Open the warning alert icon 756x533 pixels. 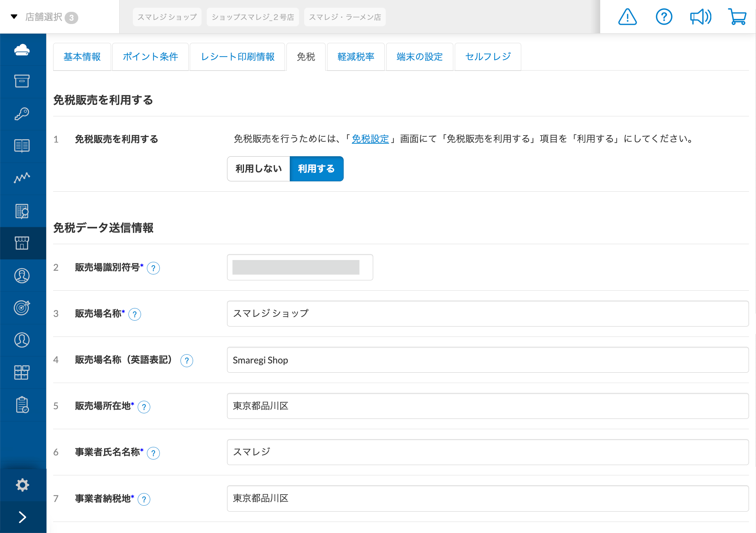click(x=628, y=17)
